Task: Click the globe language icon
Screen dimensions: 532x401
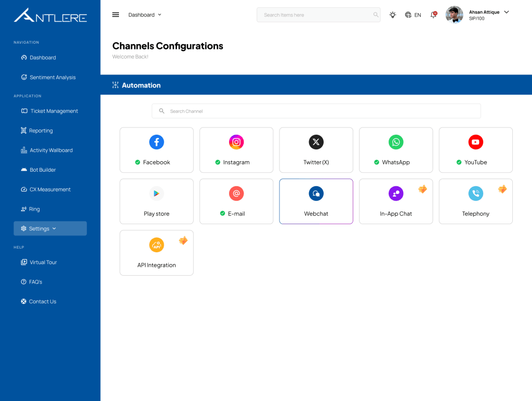Action: tap(408, 15)
